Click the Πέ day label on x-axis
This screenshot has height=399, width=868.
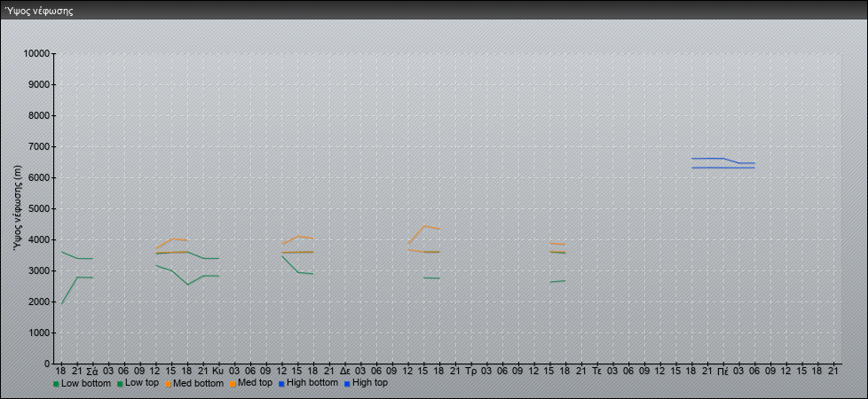pos(723,370)
